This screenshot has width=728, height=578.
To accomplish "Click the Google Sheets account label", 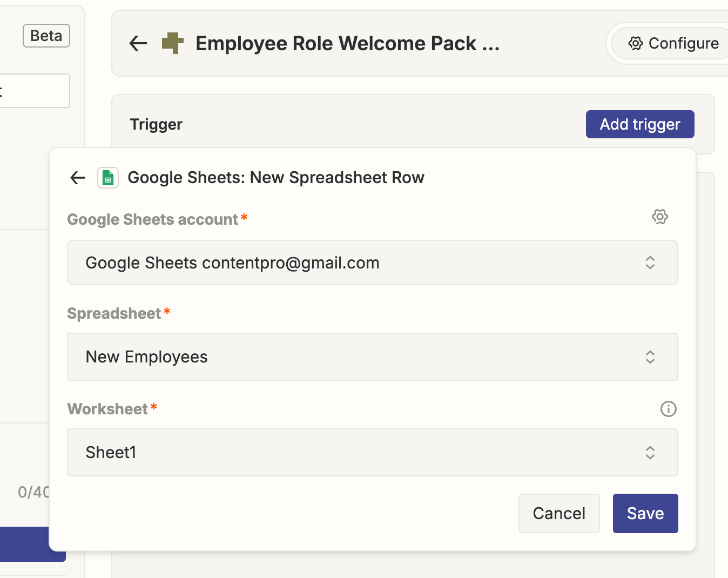I will [152, 219].
